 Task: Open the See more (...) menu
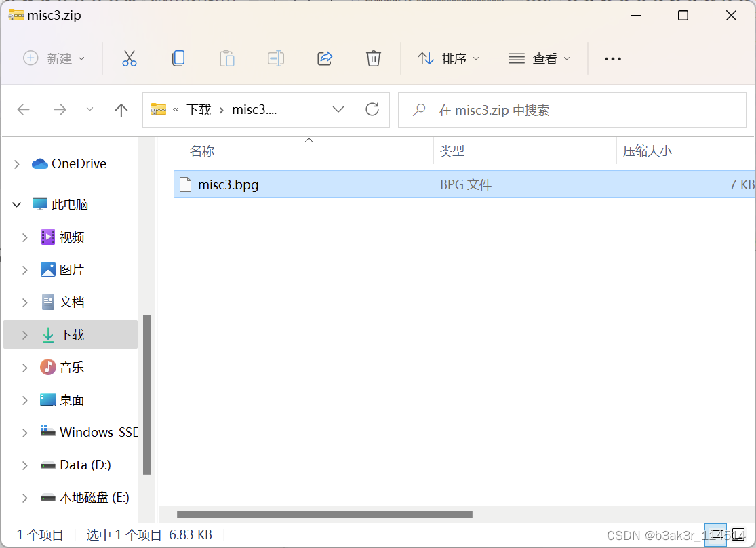(x=612, y=58)
